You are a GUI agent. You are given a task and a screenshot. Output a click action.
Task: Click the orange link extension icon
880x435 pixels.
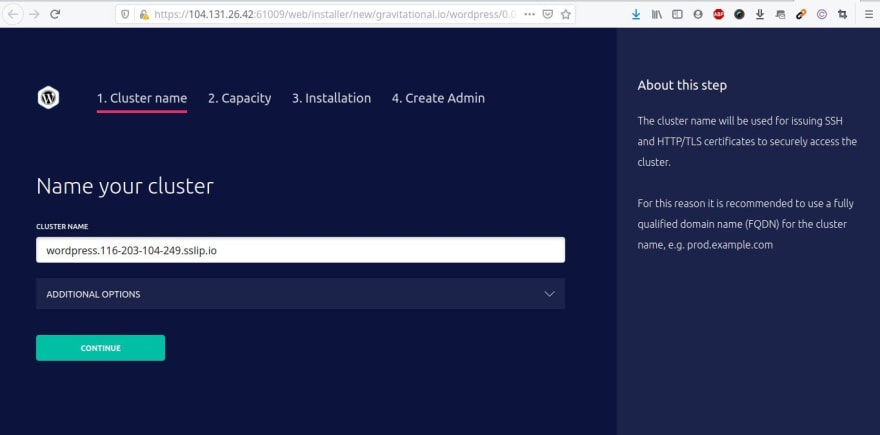coord(801,15)
